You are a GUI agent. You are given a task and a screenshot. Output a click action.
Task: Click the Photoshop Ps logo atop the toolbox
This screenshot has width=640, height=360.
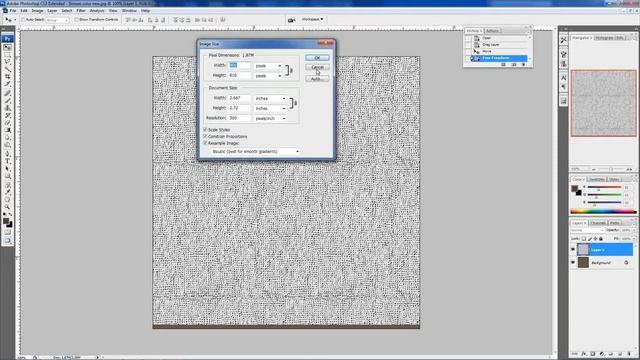[x=7, y=38]
